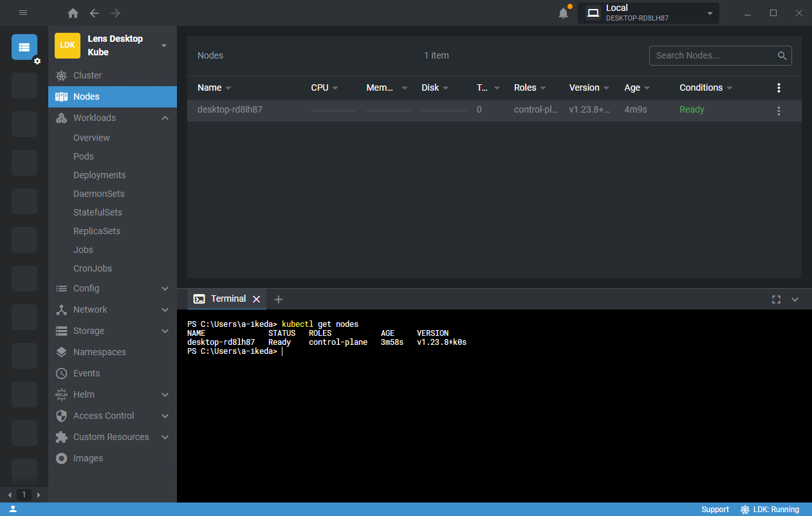
Task: Expand the Helm section chevron
Action: (165, 394)
